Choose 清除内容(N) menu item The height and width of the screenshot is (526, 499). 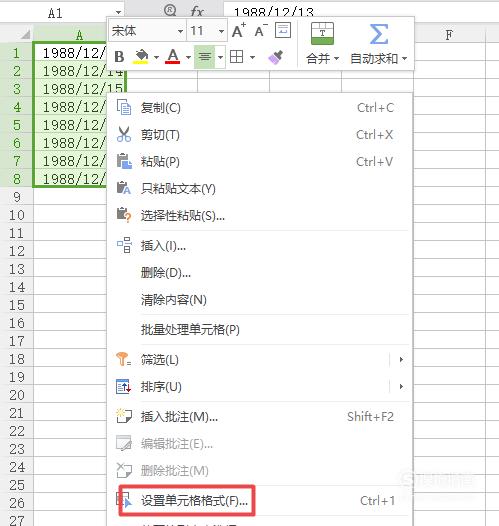260,300
